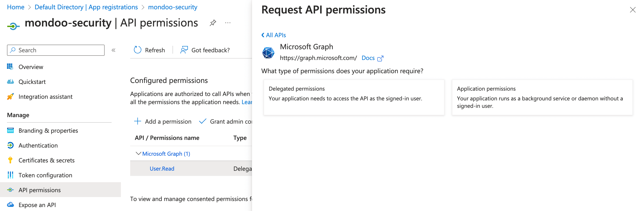Collapse the left navigation pane

[x=114, y=50]
